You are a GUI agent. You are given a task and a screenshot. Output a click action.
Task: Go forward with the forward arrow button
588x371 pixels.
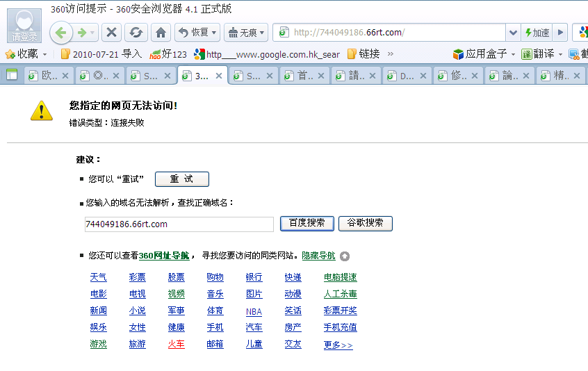tap(82, 33)
